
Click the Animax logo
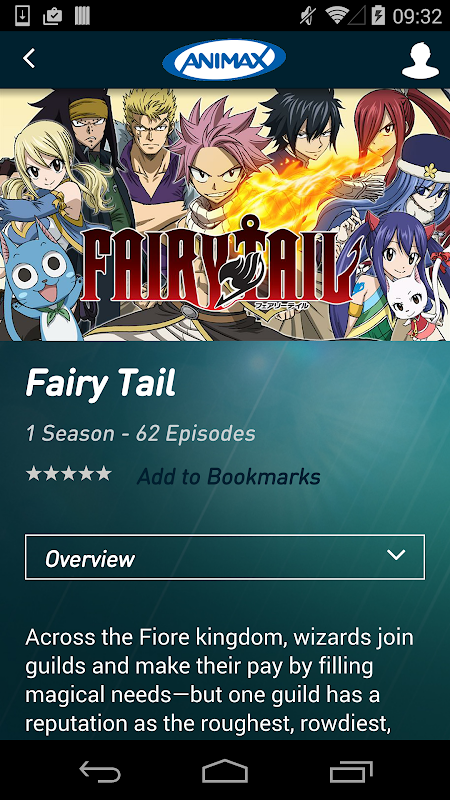[224, 60]
